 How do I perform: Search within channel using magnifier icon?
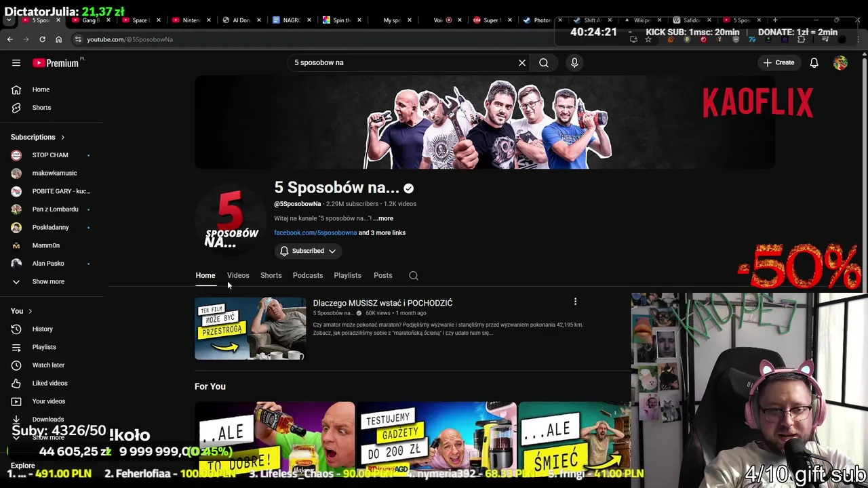tap(414, 275)
